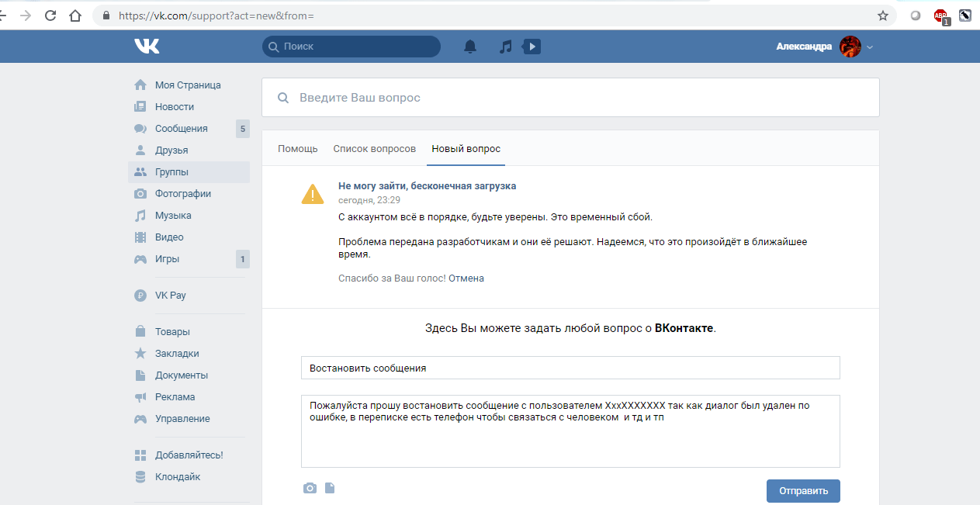Screen dimensions: 980x505
Task: Open the Список вопросов tab
Action: click(x=375, y=148)
